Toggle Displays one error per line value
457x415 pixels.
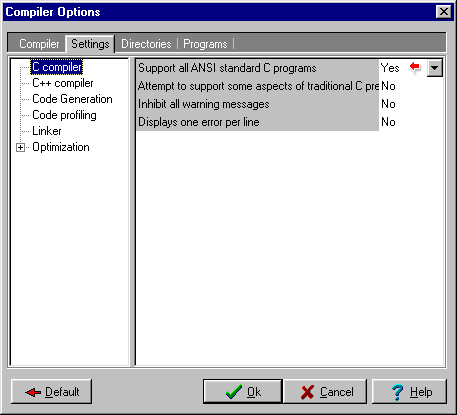pyautogui.click(x=388, y=122)
